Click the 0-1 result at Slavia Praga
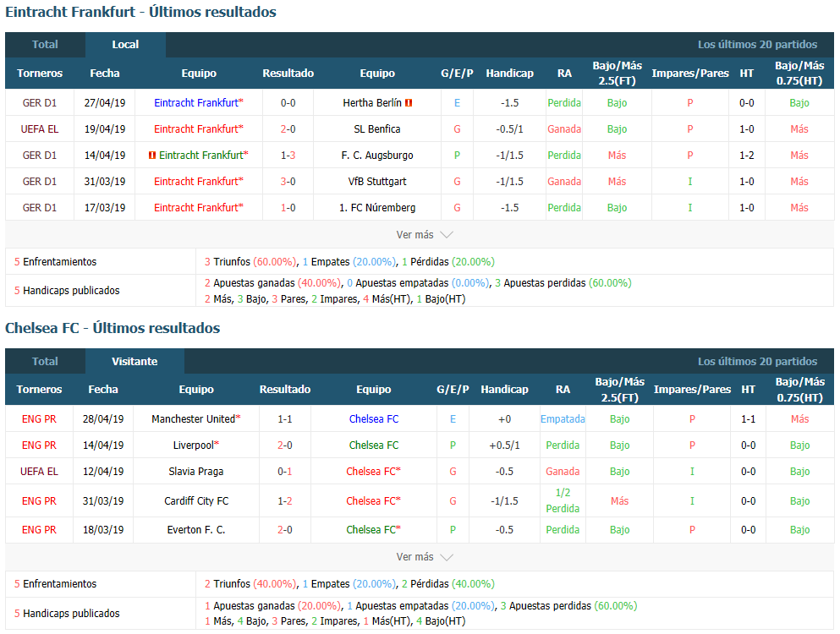 pyautogui.click(x=285, y=472)
